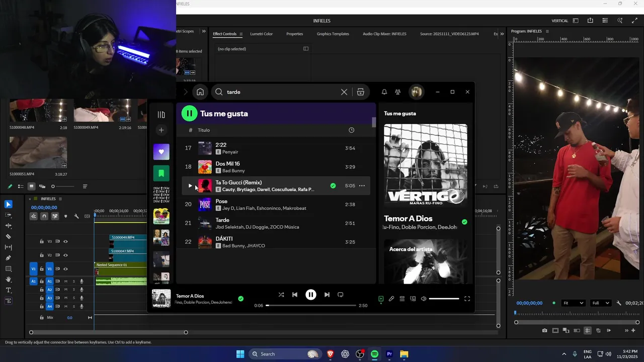Mute audio track A1
Screen dimensions: 644x362
coord(65,282)
